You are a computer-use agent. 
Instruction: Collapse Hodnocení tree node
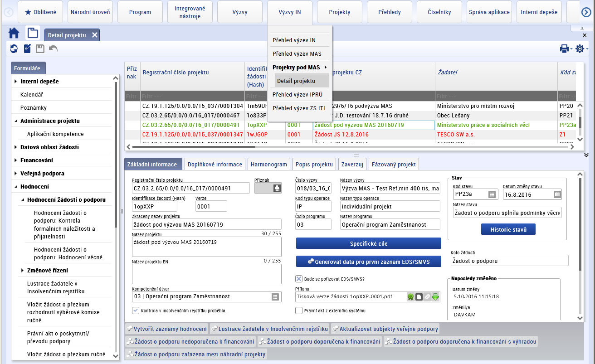coord(16,187)
